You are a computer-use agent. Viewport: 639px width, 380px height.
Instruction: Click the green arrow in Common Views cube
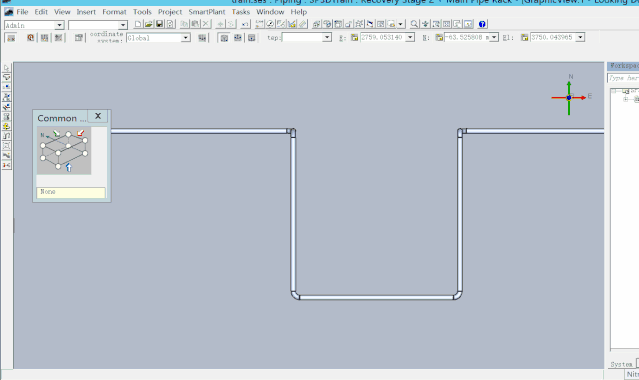[56, 133]
